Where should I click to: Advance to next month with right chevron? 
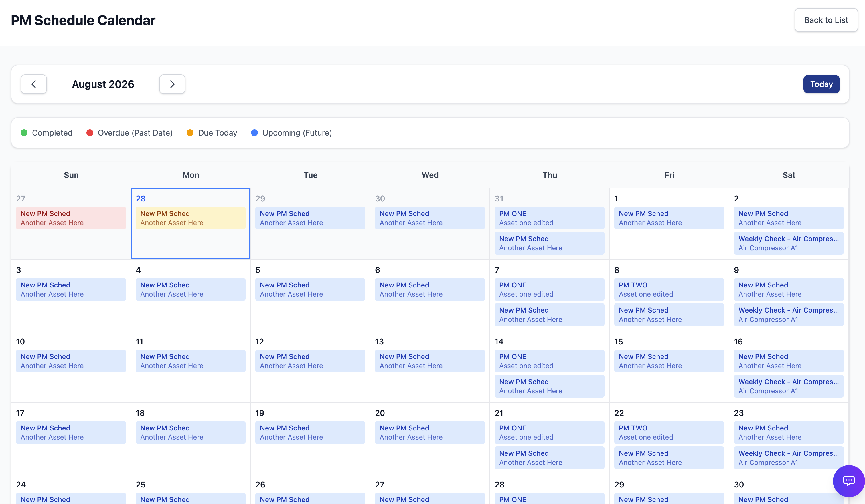[172, 84]
